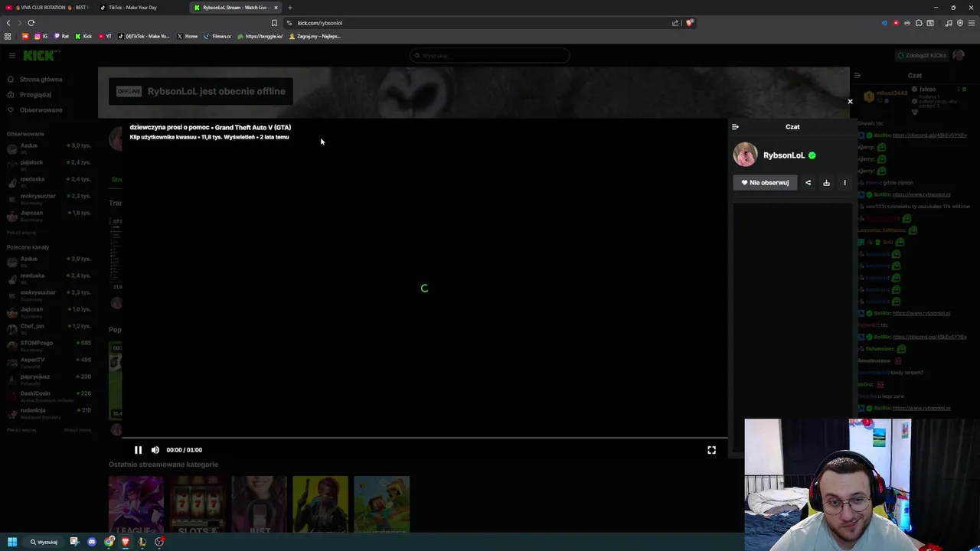Open RybsonLoL avatar in clip panel
Viewport: 980px width, 551px height.
[x=745, y=155]
